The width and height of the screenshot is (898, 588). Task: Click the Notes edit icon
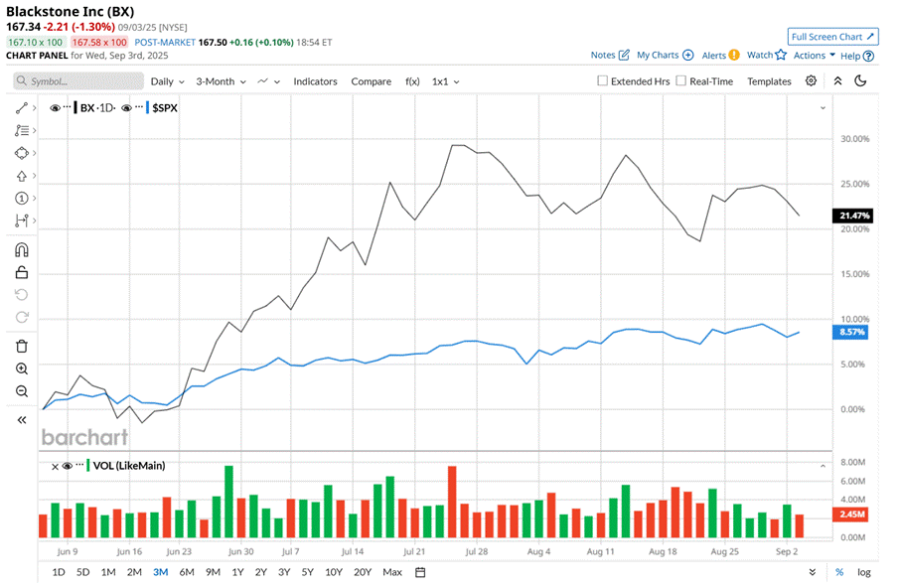[624, 55]
